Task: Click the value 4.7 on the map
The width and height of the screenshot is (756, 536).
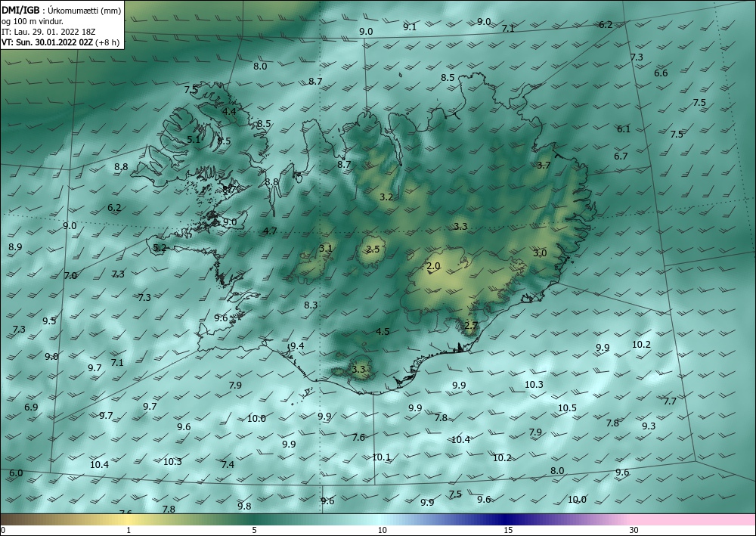Action: click(270, 231)
